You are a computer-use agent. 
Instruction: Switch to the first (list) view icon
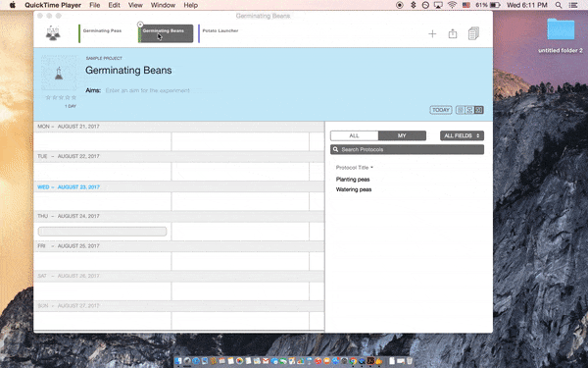click(461, 110)
